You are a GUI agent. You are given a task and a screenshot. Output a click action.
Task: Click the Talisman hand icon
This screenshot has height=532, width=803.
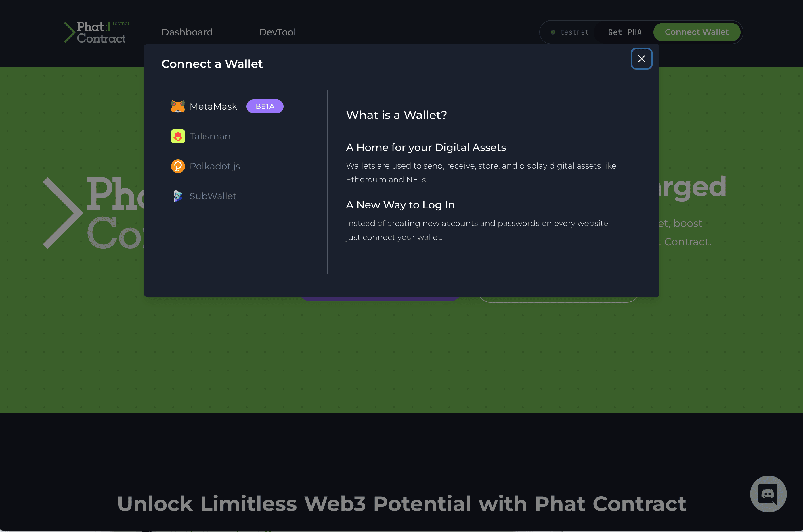[x=178, y=136]
